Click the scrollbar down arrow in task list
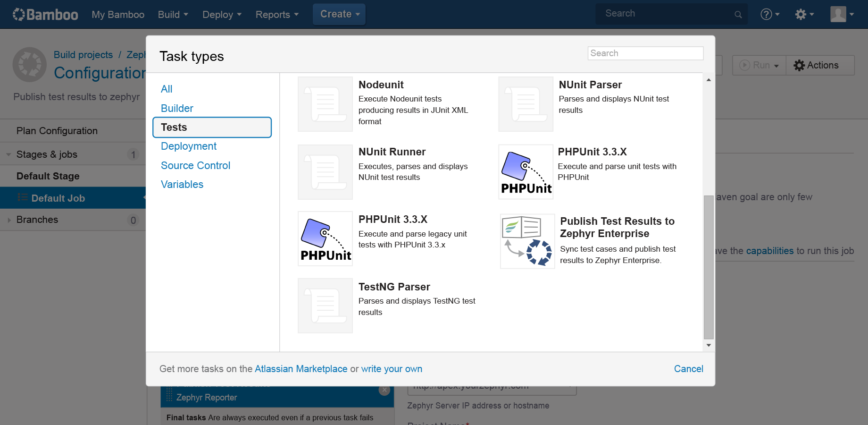The height and width of the screenshot is (425, 868). click(x=709, y=345)
